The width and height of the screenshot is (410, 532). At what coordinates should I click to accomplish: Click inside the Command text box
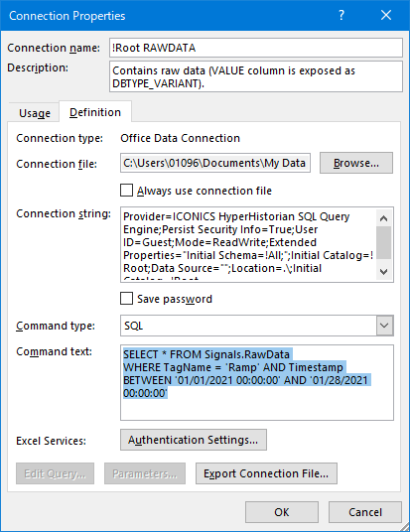tap(257, 383)
